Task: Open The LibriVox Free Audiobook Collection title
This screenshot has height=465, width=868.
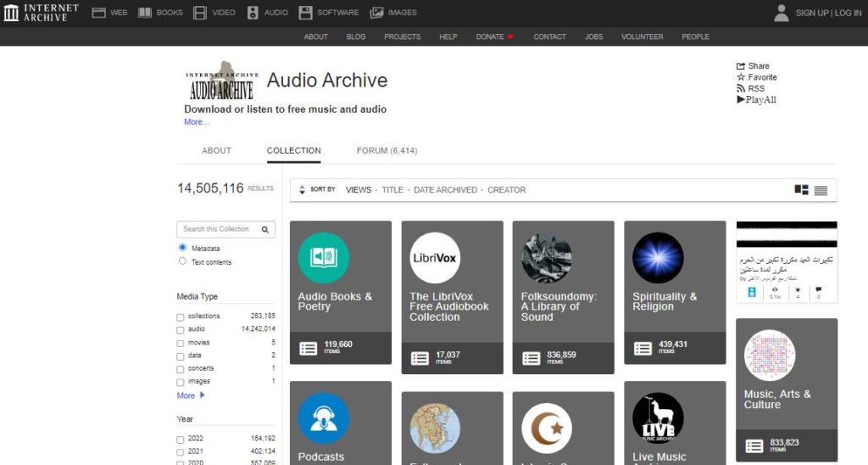Action: coord(449,307)
